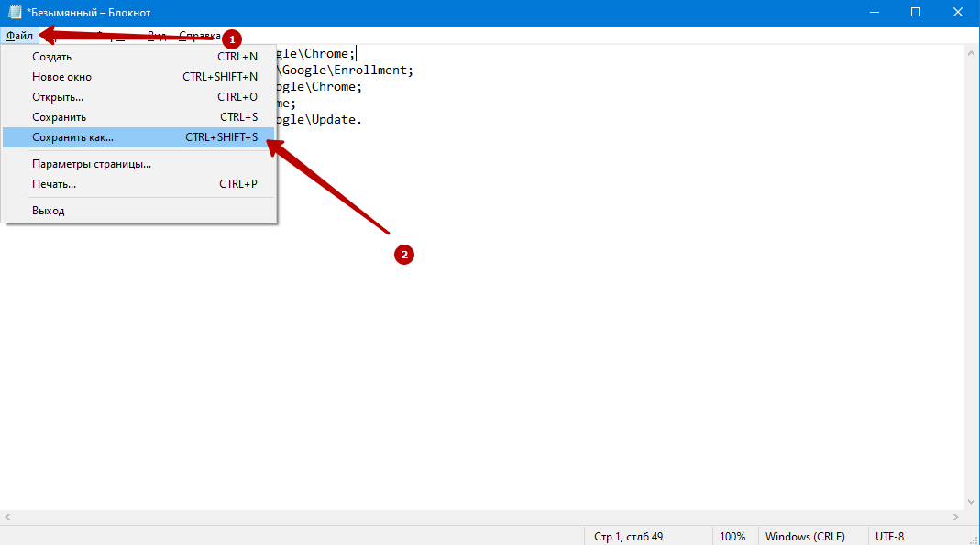This screenshot has width=980, height=545.
Task: Open Параметры страницы... page setup
Action: click(x=91, y=164)
